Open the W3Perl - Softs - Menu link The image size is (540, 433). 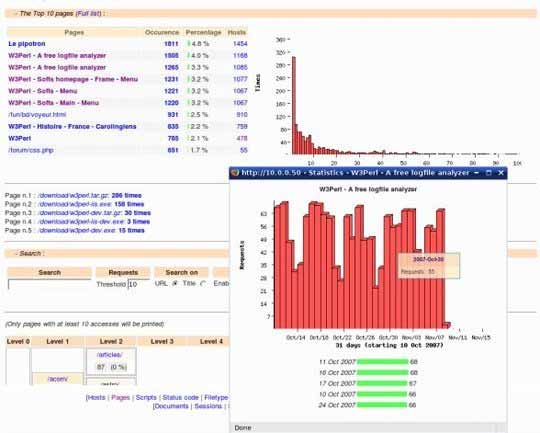tap(43, 91)
